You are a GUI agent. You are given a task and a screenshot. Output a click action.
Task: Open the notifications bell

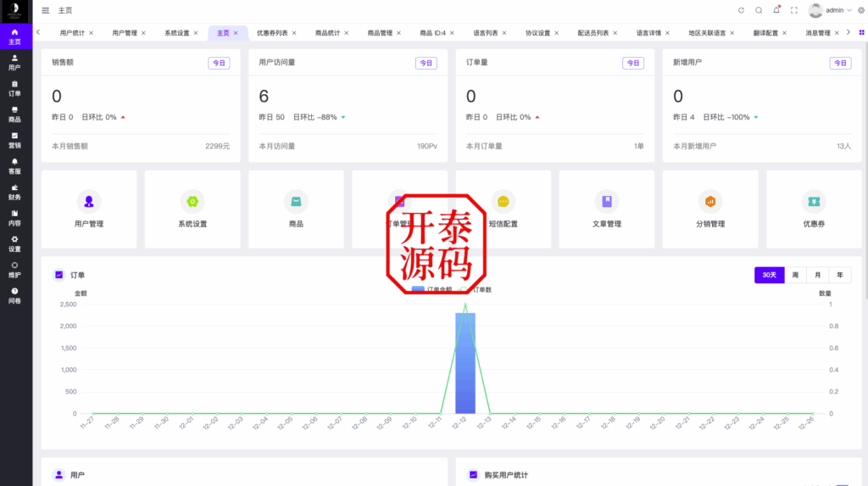(776, 10)
